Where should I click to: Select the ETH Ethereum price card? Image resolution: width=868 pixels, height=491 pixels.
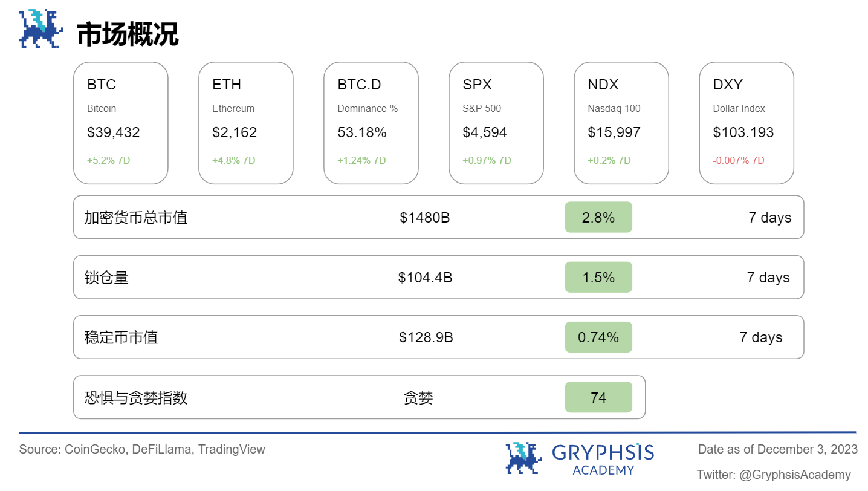pos(245,123)
